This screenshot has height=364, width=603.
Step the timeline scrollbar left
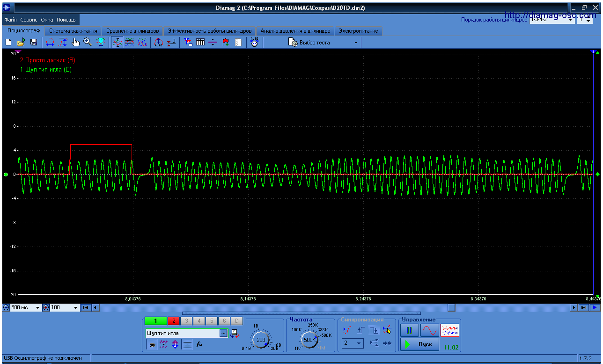[x=96, y=307]
